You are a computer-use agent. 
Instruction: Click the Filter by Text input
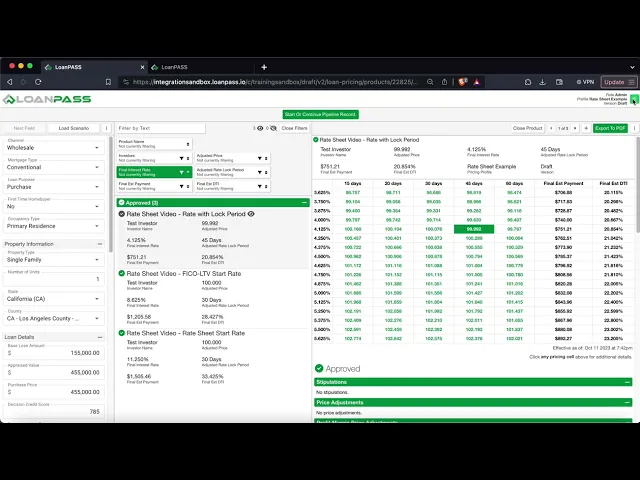tap(160, 128)
